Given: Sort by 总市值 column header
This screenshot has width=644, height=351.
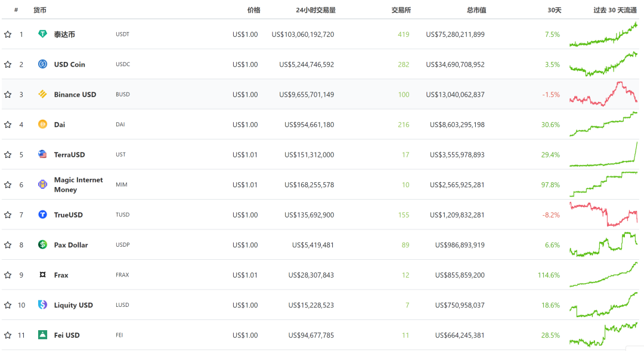Looking at the screenshot, I should [x=476, y=10].
